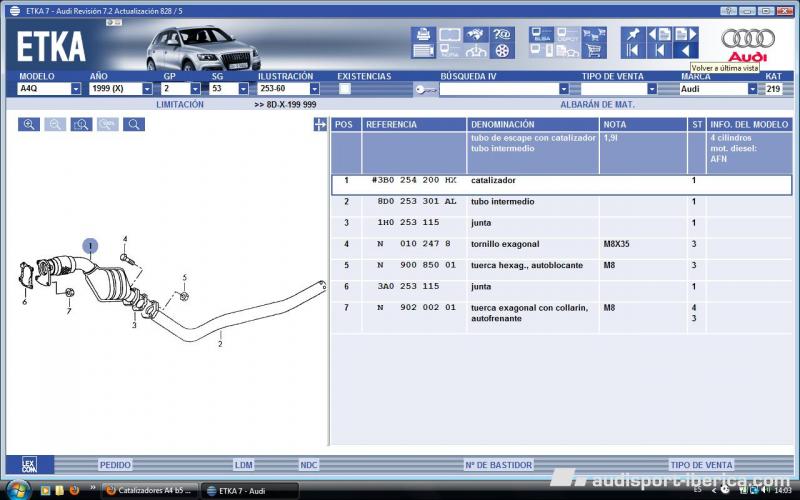Screen dimensions: 800x500
Task: Click the Nº DE BASTIDOR button
Action: click(x=498, y=465)
